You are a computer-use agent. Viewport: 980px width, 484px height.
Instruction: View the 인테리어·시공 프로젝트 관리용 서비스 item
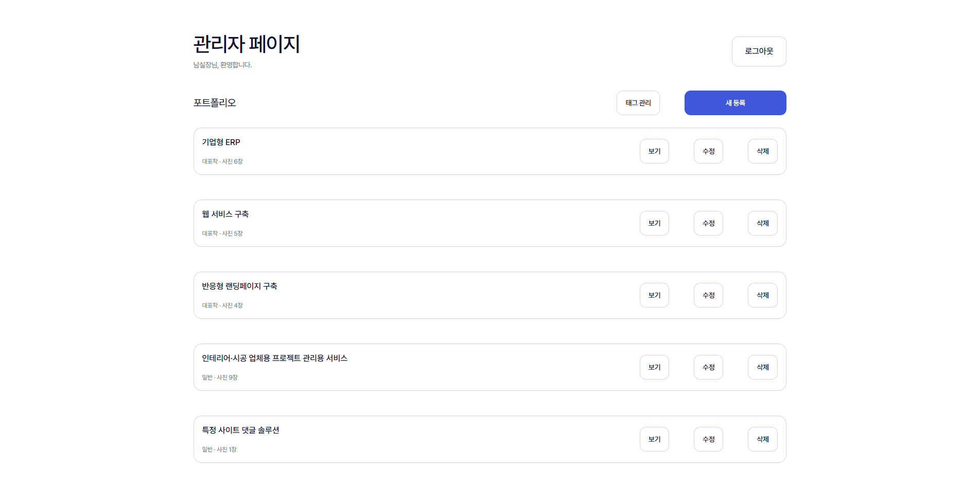pos(654,367)
